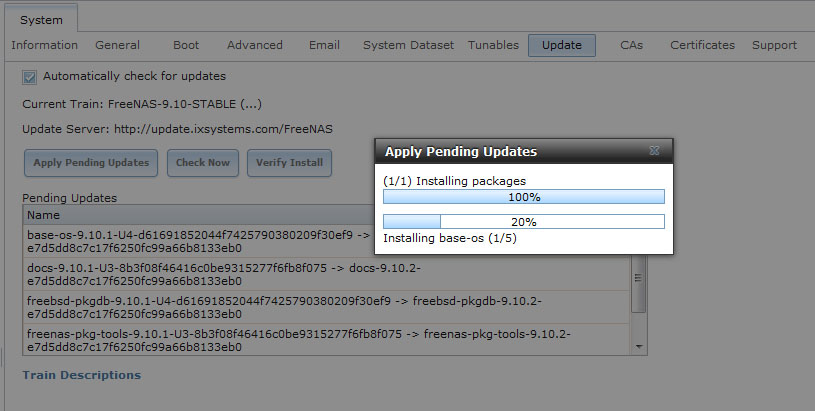The height and width of the screenshot is (411, 815).
Task: Go to the Support tab
Action: (x=774, y=45)
